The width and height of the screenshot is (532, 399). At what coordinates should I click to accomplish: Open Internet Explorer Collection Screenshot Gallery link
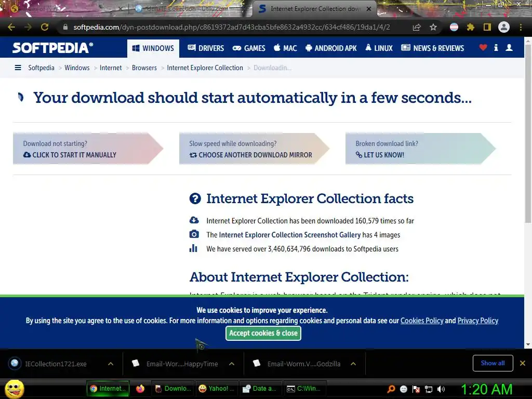[x=290, y=235]
